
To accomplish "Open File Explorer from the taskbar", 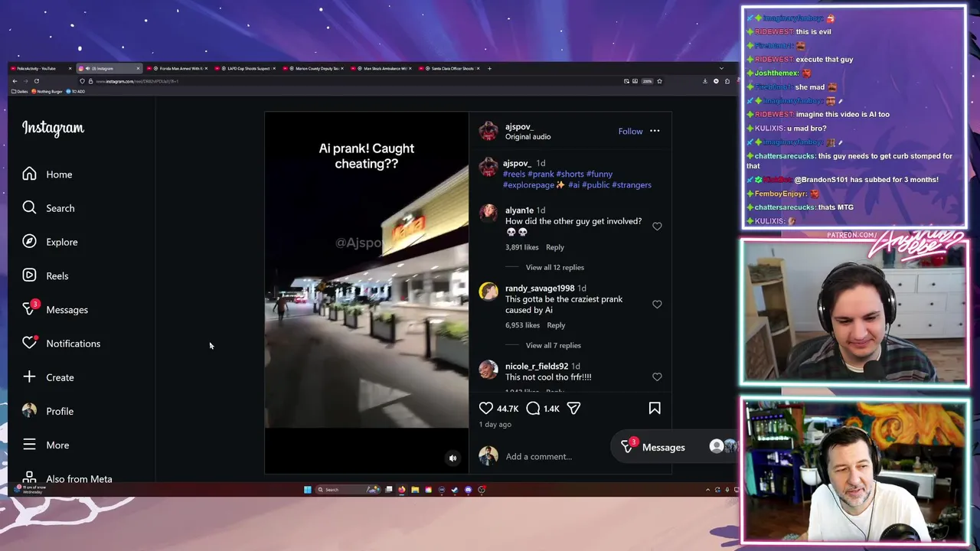I will coord(415,490).
